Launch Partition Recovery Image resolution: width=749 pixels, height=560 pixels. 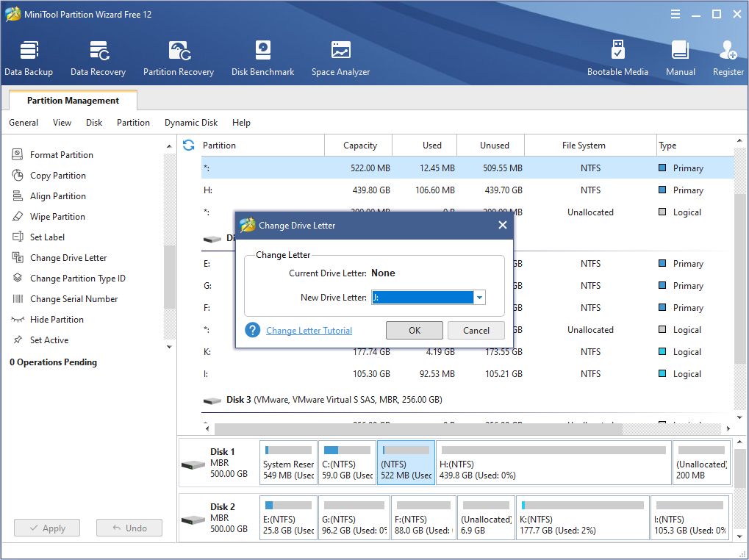[179, 59]
